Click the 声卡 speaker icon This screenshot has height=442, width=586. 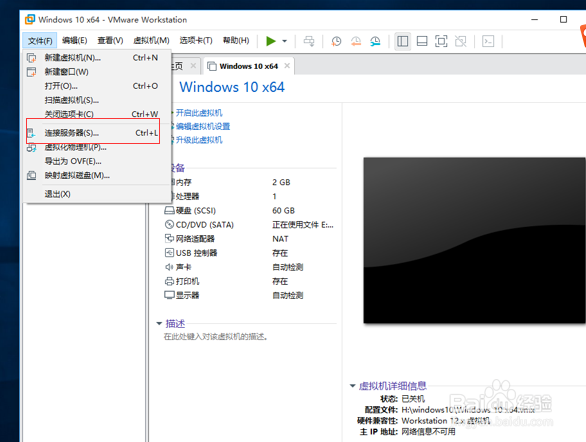tap(169, 267)
